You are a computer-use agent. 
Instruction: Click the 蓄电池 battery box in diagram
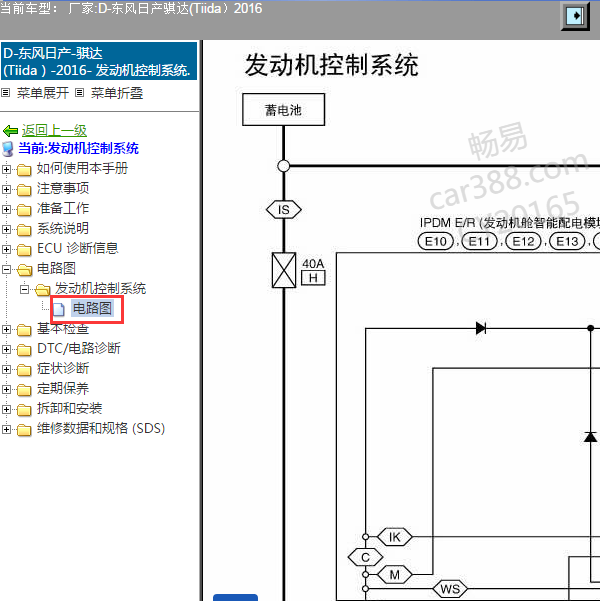[283, 110]
